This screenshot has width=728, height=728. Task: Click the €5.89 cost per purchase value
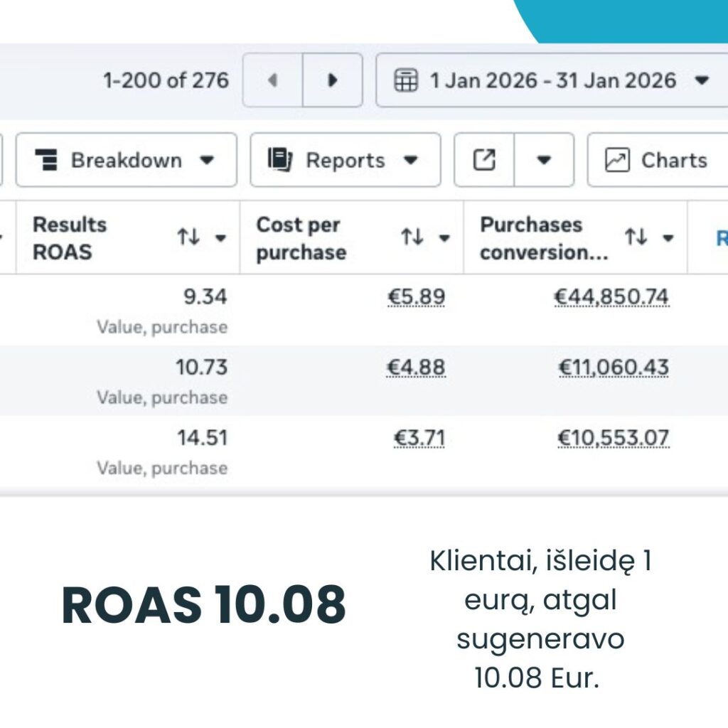pyautogui.click(x=416, y=297)
